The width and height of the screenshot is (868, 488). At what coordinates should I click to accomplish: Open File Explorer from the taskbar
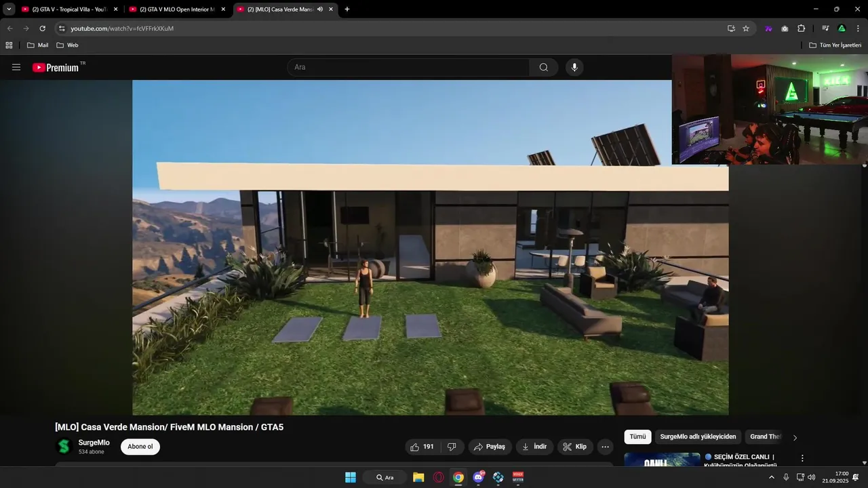click(418, 477)
